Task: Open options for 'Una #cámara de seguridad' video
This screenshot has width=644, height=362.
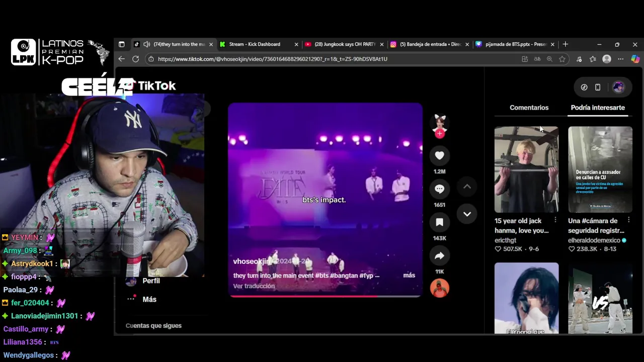Action: point(629,220)
